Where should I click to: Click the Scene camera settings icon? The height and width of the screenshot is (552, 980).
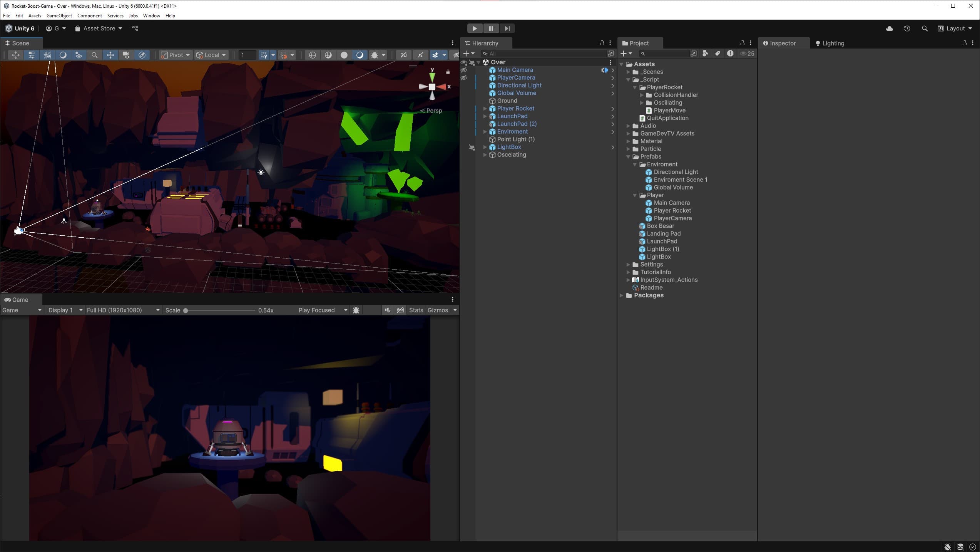[x=126, y=55]
